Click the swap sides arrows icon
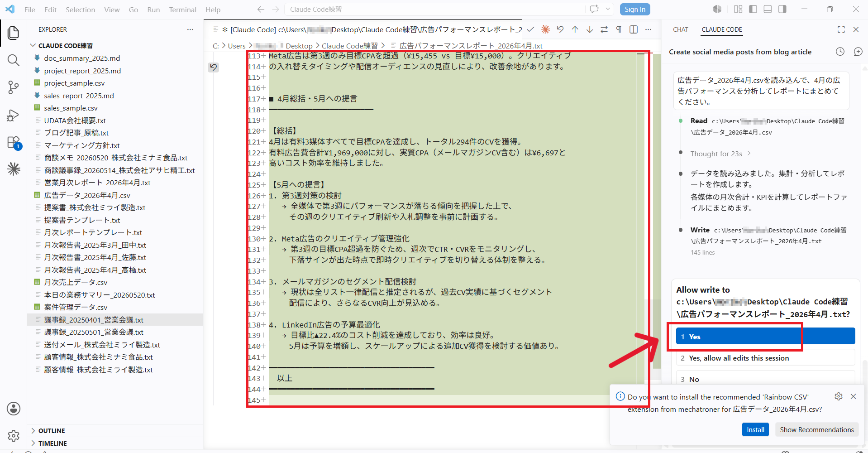Screen dimensions: 868x453 pyautogui.click(x=604, y=29)
